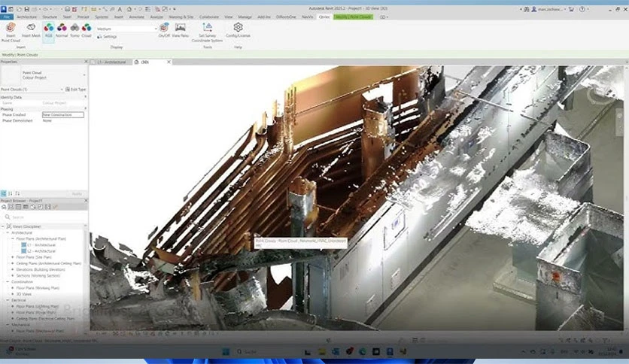The image size is (629, 364).
Task: Click the Insert Mesh icon
Action: point(31,30)
